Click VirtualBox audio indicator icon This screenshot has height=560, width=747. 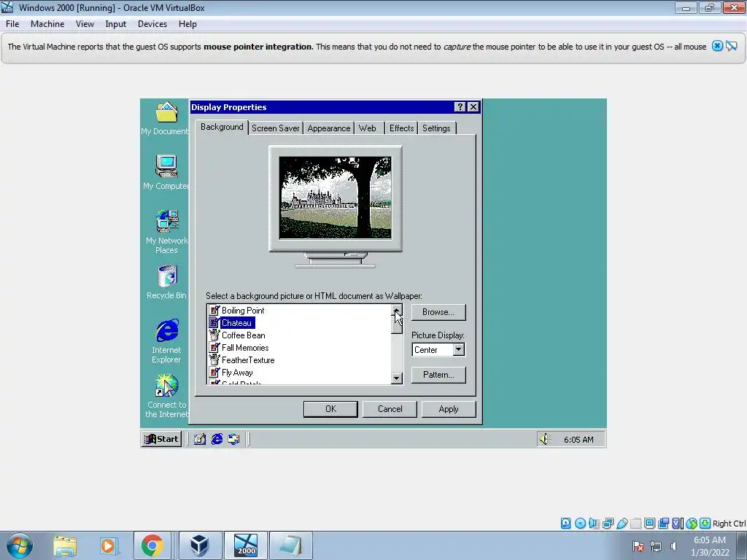pyautogui.click(x=594, y=524)
